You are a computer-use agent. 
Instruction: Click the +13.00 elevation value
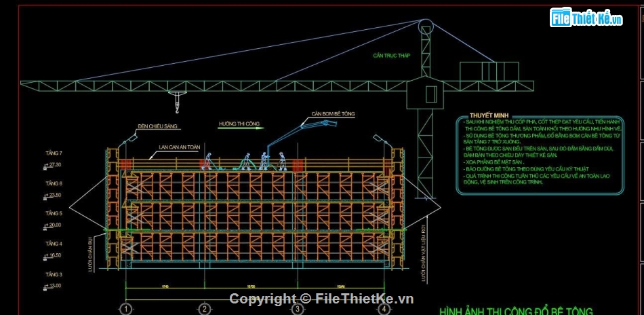coord(54,285)
